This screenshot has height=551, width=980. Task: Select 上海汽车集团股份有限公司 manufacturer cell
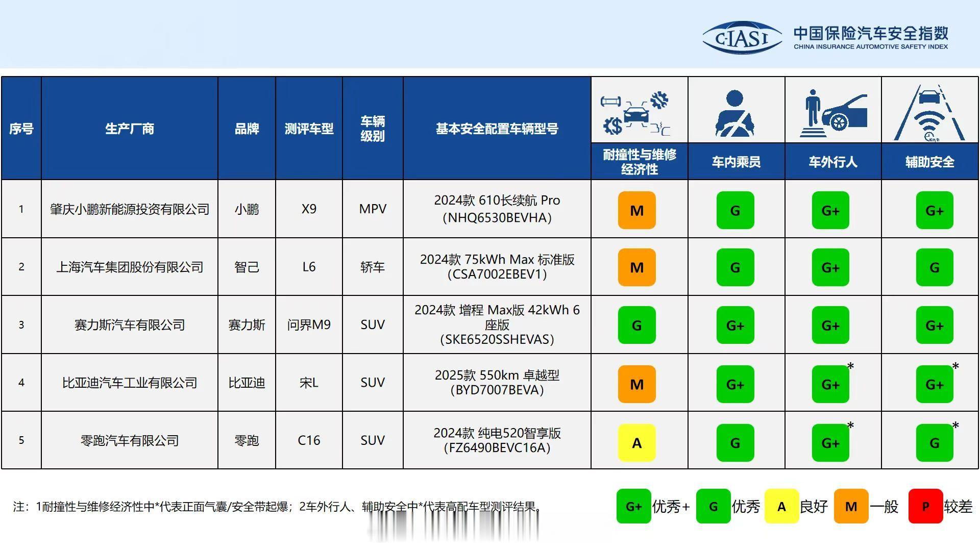[x=130, y=267]
